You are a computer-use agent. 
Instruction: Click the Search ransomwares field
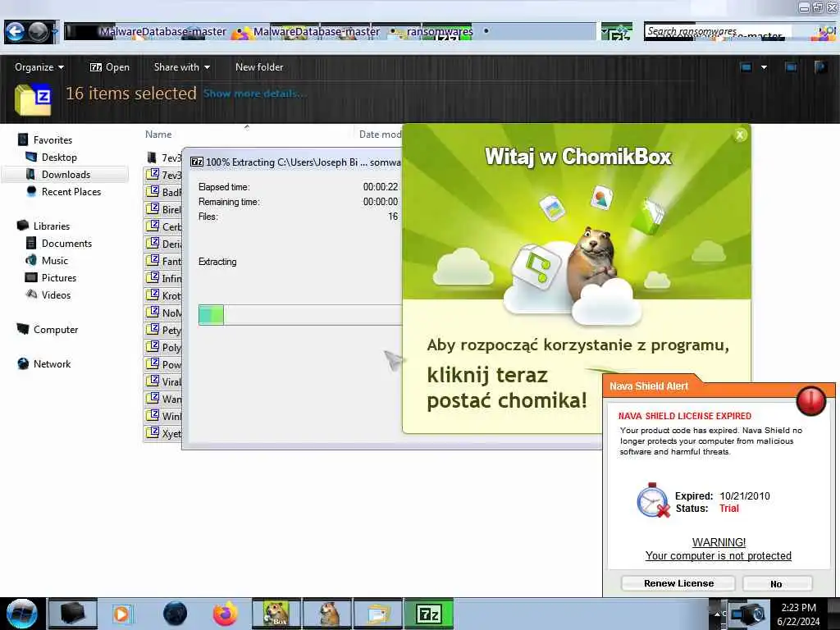coord(718,32)
